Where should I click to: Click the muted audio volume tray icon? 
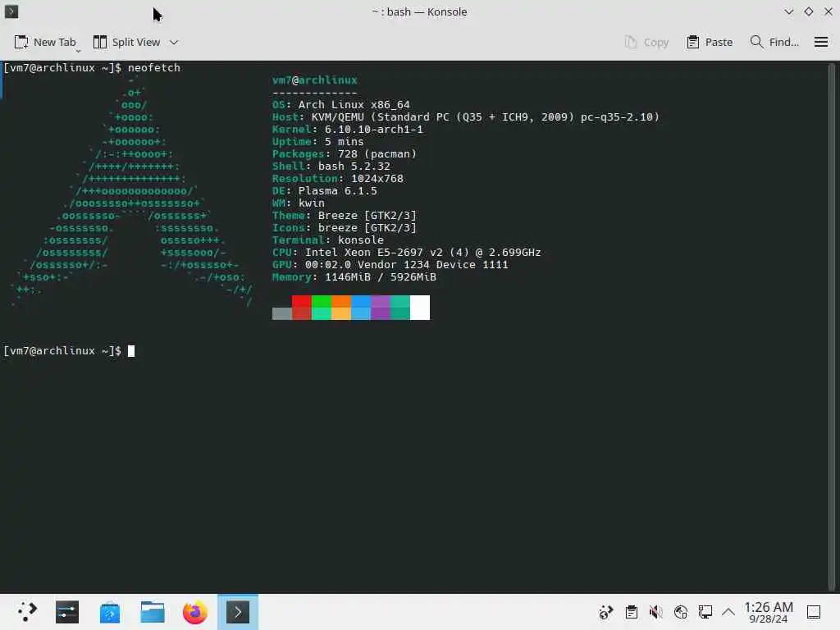click(x=655, y=612)
